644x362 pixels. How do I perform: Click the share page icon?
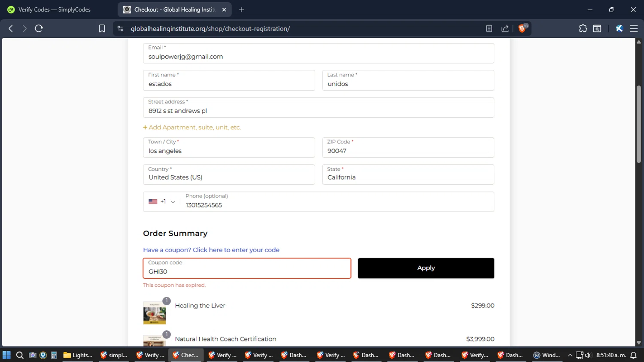[505, 28]
